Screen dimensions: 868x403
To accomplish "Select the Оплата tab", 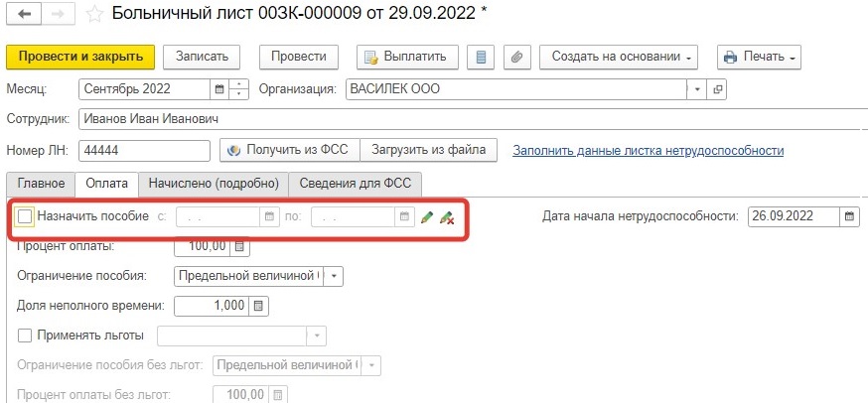I will (x=107, y=184).
